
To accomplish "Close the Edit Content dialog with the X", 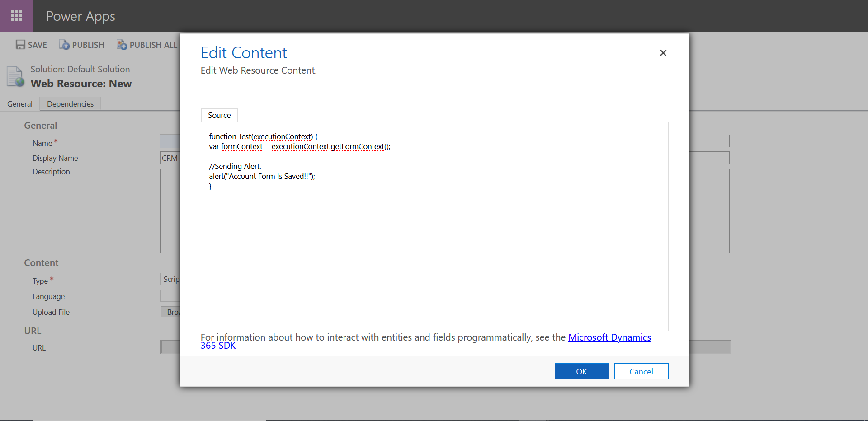I will pyautogui.click(x=663, y=53).
